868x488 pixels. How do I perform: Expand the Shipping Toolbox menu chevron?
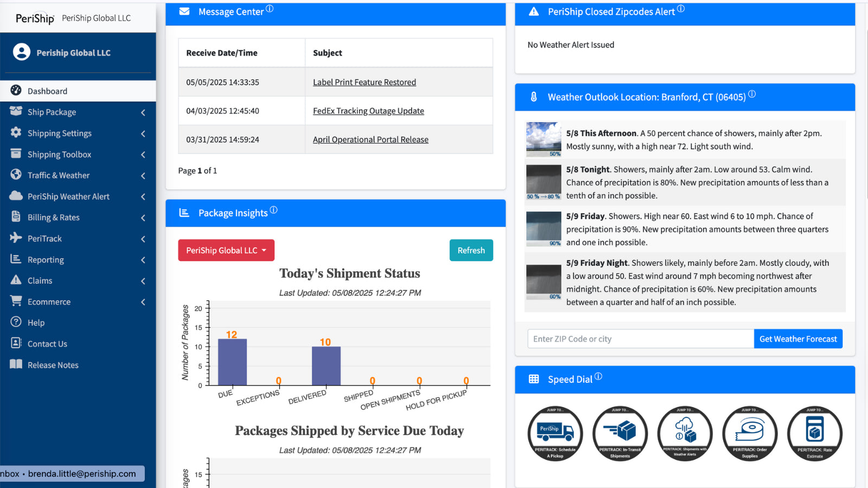143,155
